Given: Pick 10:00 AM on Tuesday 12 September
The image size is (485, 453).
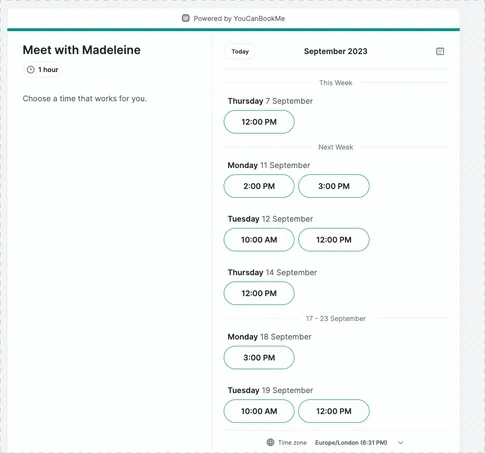Looking at the screenshot, I should click(259, 240).
